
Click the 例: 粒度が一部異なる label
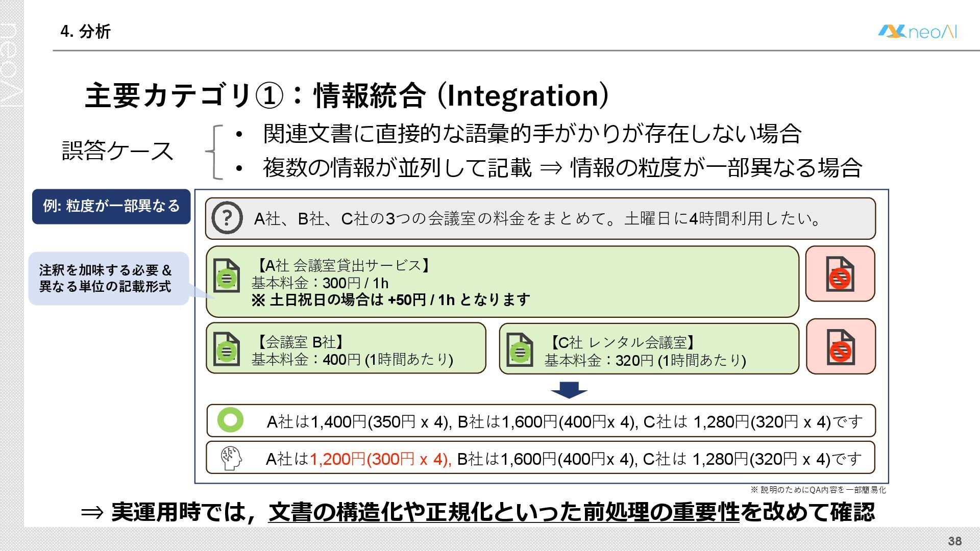(111, 206)
